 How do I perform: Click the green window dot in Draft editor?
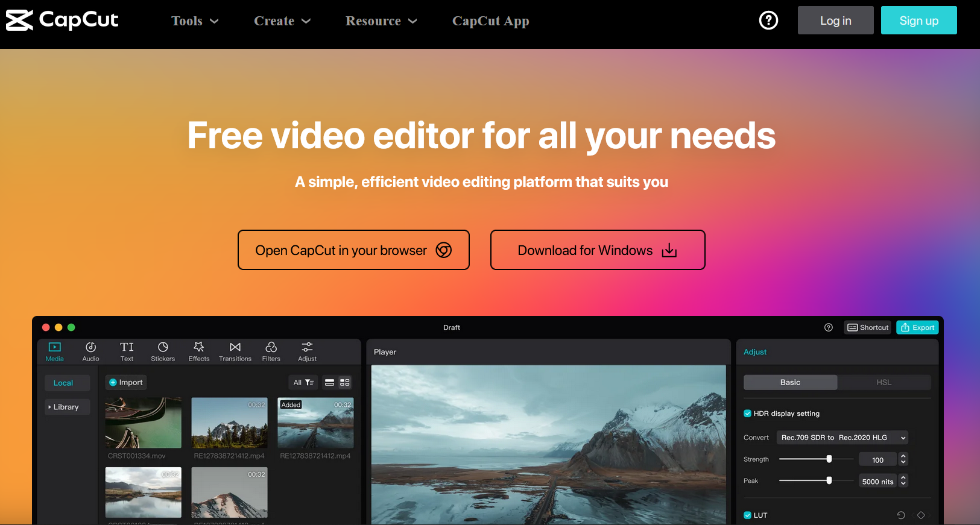(71, 327)
